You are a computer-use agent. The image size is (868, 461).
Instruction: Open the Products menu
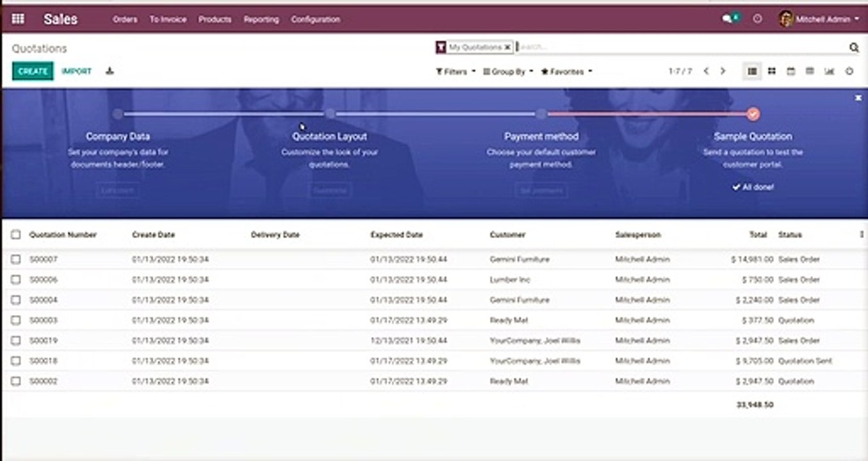(215, 19)
